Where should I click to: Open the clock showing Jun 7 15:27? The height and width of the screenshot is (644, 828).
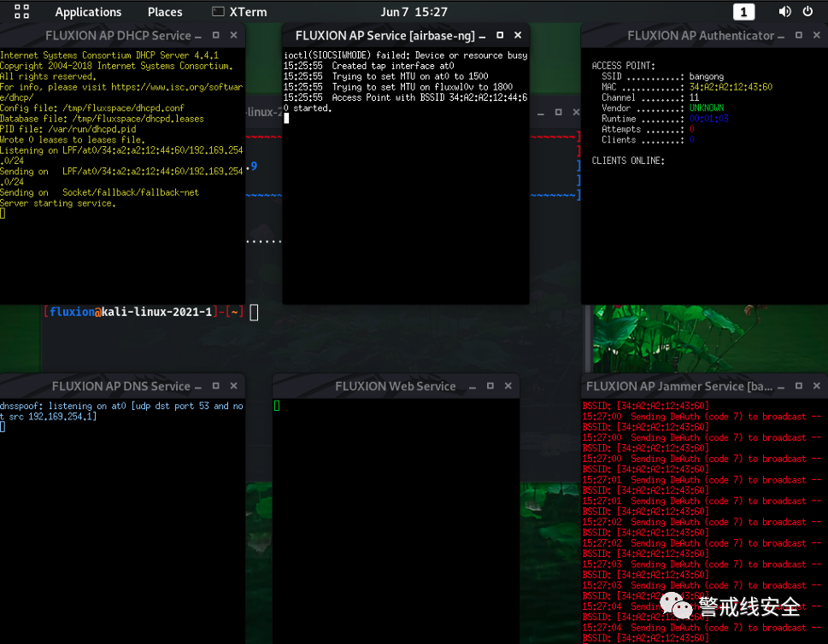414,12
